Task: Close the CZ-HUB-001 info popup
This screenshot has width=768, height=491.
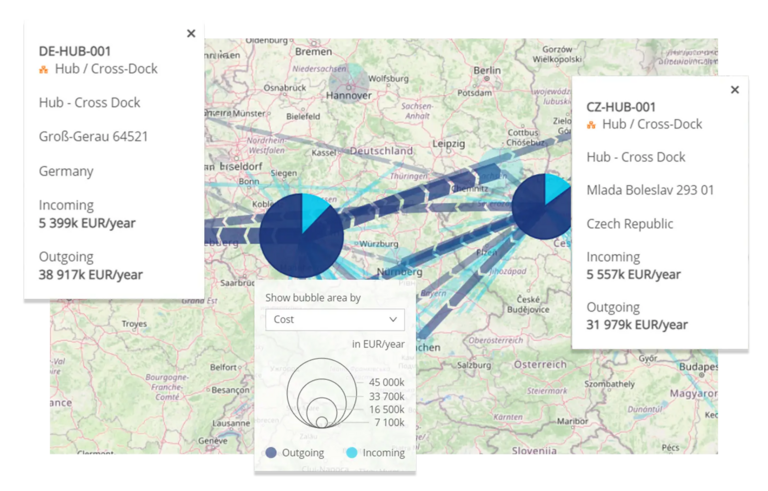Action: tap(735, 89)
